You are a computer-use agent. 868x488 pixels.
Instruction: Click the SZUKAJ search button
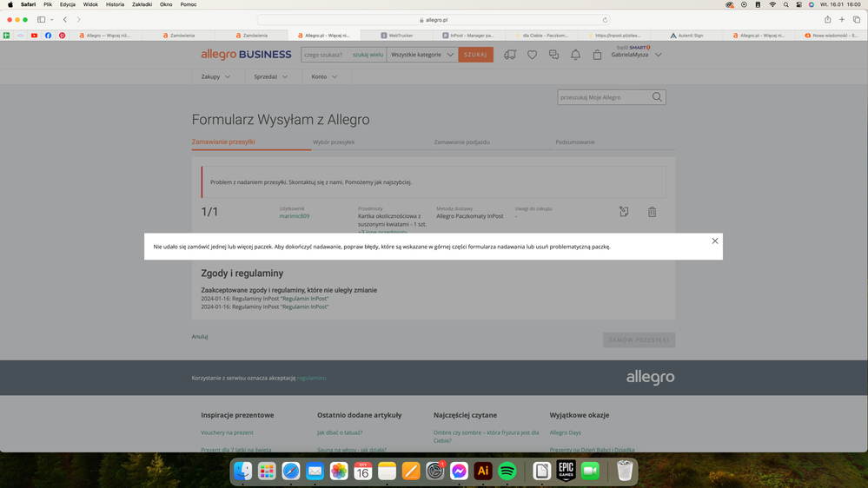click(475, 55)
